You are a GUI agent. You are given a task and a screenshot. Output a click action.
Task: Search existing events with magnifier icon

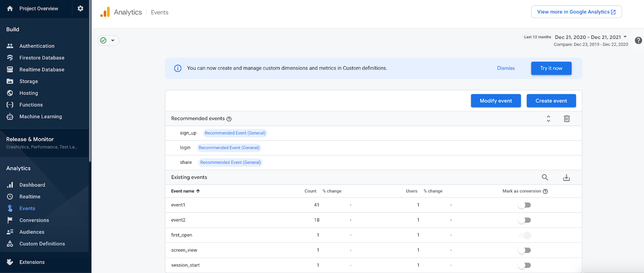[x=545, y=178]
